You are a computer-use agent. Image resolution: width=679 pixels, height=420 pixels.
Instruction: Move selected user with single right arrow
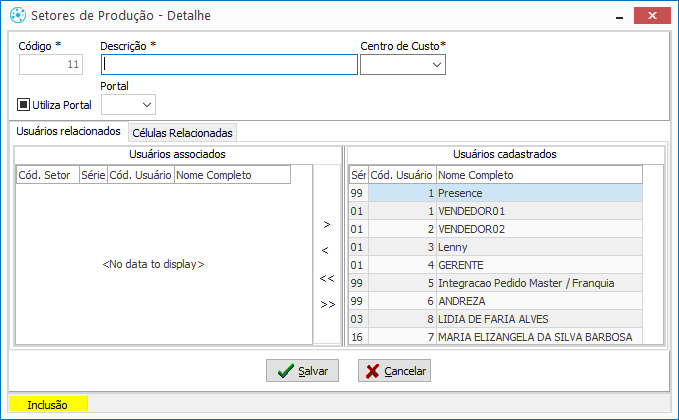click(327, 224)
